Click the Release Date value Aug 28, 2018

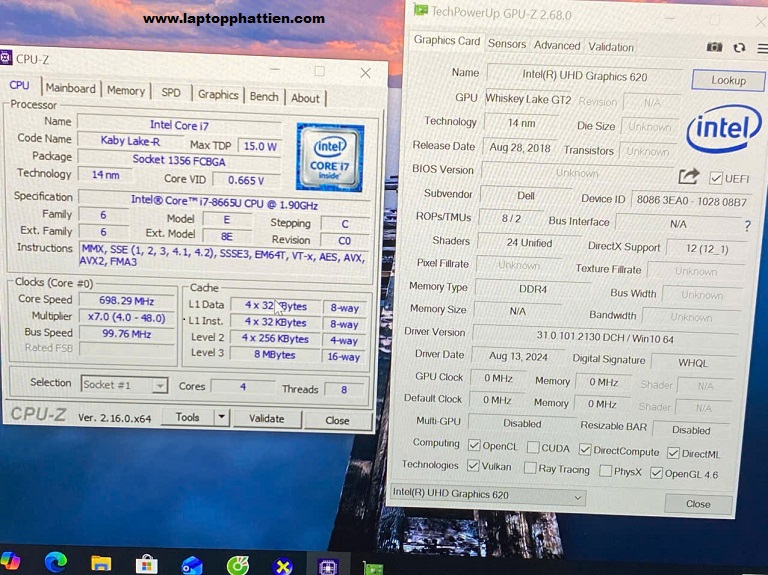pos(520,147)
